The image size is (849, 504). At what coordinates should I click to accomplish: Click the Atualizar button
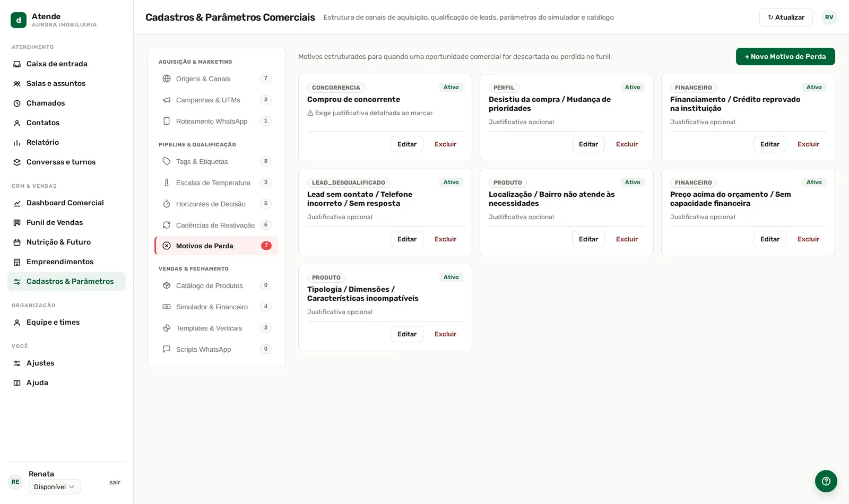[x=786, y=18]
